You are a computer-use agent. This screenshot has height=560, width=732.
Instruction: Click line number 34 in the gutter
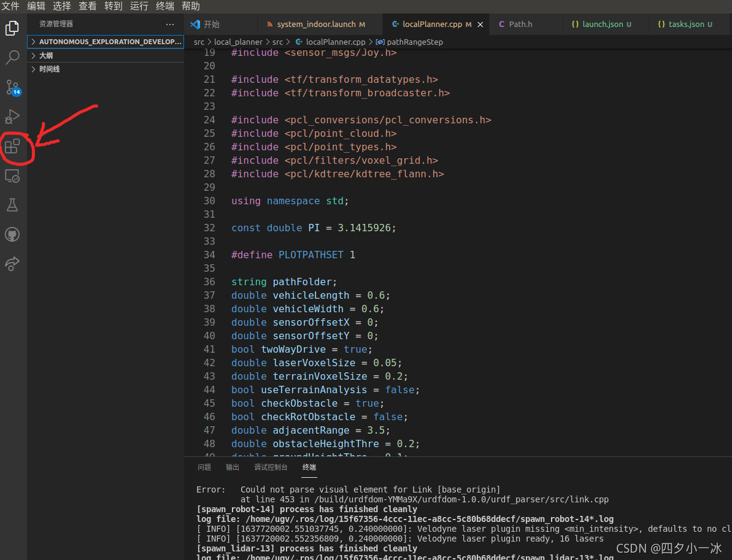point(209,255)
